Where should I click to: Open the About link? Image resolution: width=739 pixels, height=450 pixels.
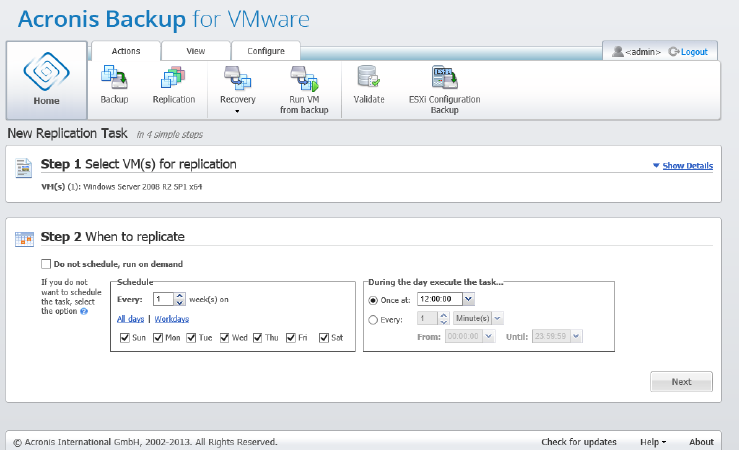click(x=701, y=442)
